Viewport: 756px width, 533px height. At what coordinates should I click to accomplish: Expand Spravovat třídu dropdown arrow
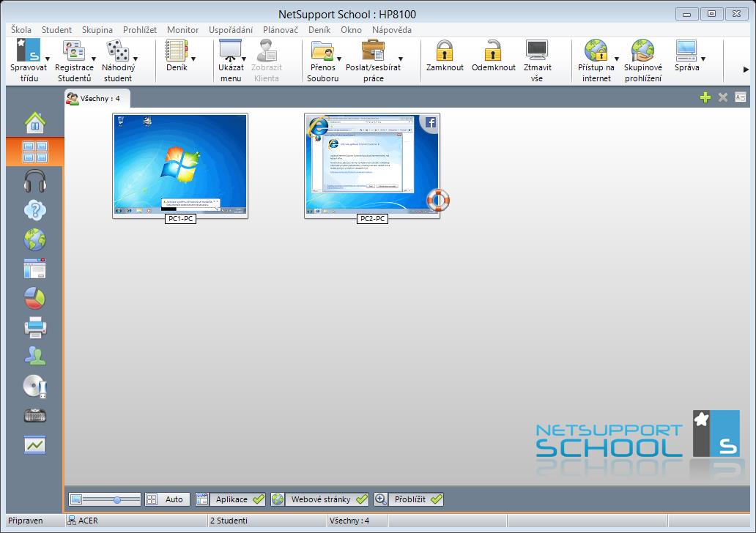point(47,59)
